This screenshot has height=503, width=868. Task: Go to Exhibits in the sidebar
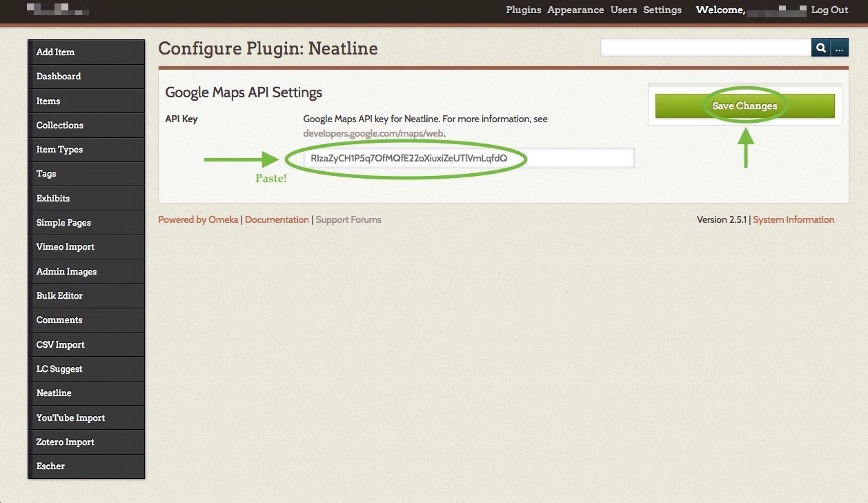coord(86,198)
